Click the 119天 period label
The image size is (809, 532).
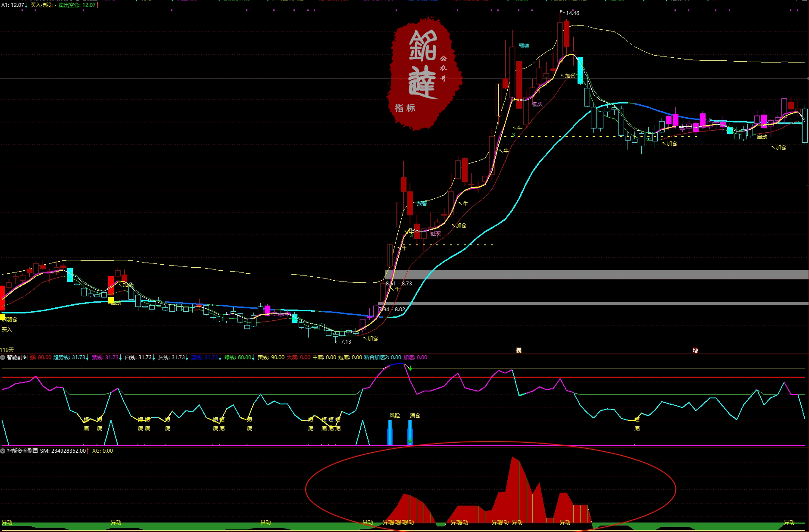click(x=7, y=350)
